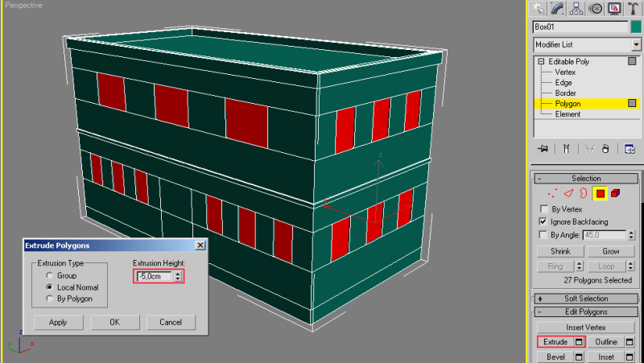
Task: Click Make Unique icon under stack
Action: [x=590, y=149]
